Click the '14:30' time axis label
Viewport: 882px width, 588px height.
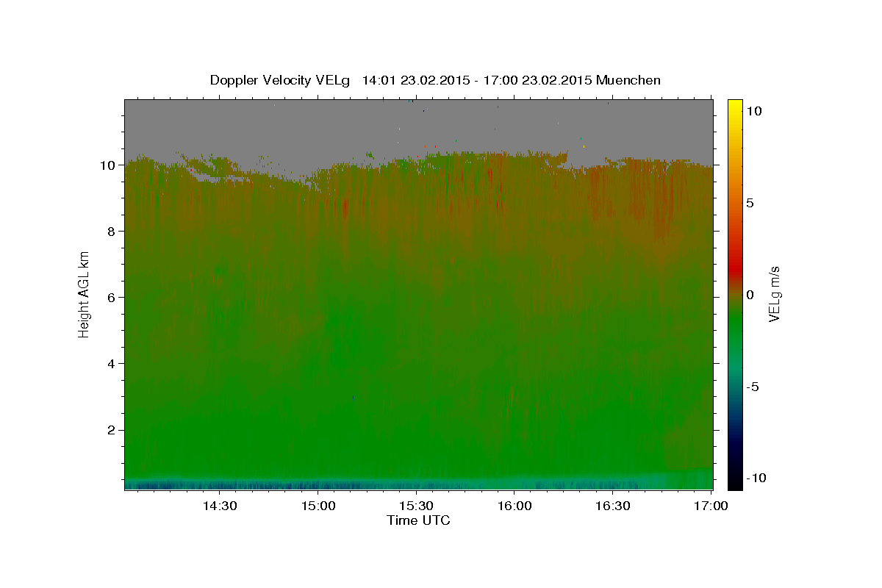(219, 506)
